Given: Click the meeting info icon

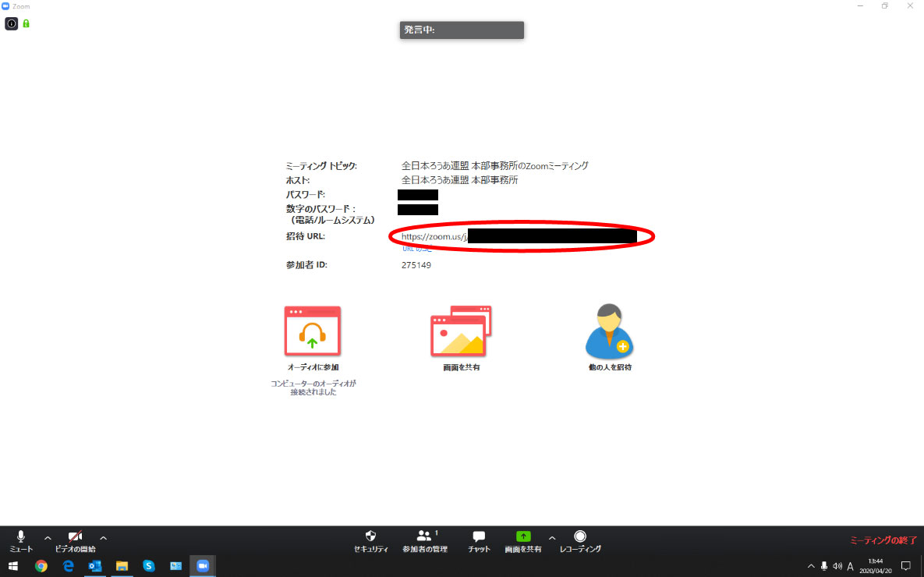Looking at the screenshot, I should 11,23.
